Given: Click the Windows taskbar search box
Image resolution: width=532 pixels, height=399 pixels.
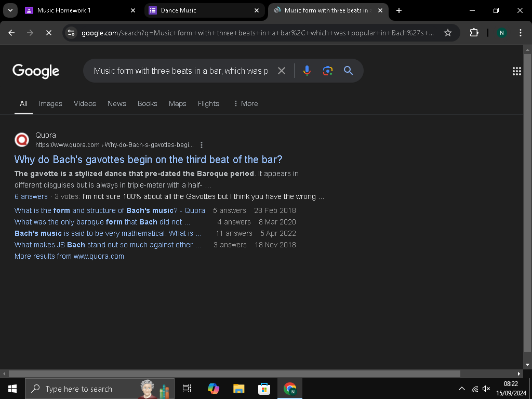Looking at the screenshot, I should 100,389.
